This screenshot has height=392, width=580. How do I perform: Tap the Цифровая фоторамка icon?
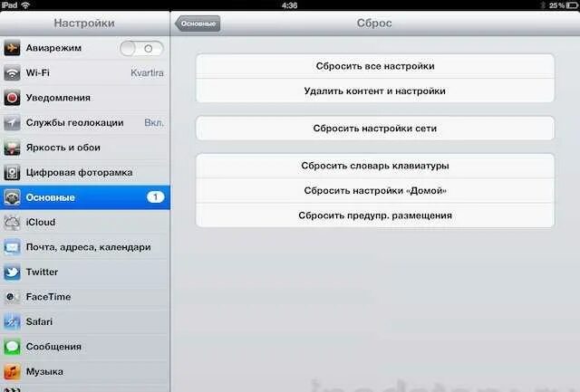pyautogui.click(x=12, y=173)
